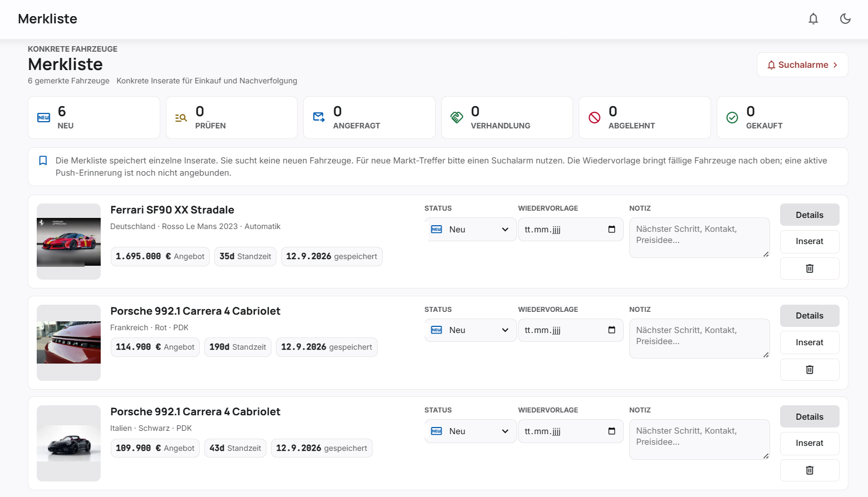Viewport: 868px width, 497px height.
Task: Filter by the VERHANDLUNG status card
Action: pos(507,118)
